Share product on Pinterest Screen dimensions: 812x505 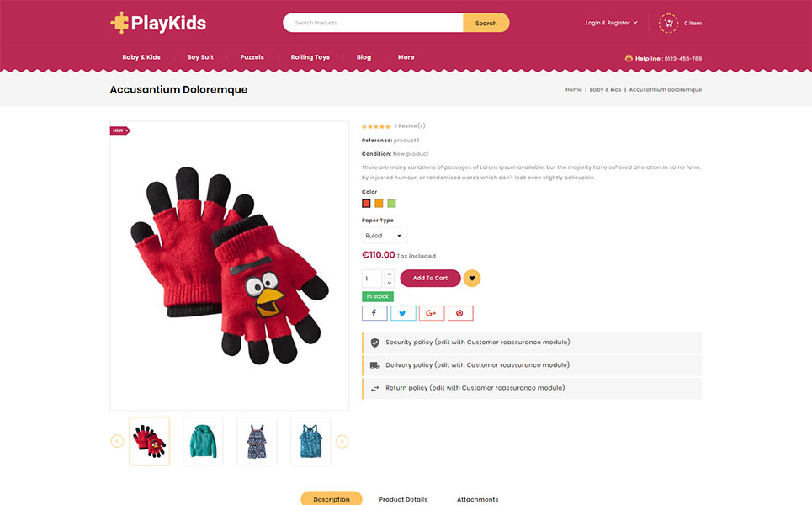pyautogui.click(x=460, y=313)
